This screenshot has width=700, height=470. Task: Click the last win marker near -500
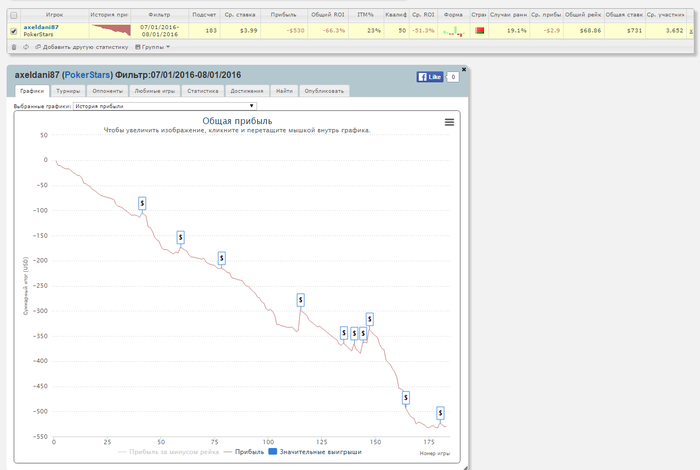(440, 413)
